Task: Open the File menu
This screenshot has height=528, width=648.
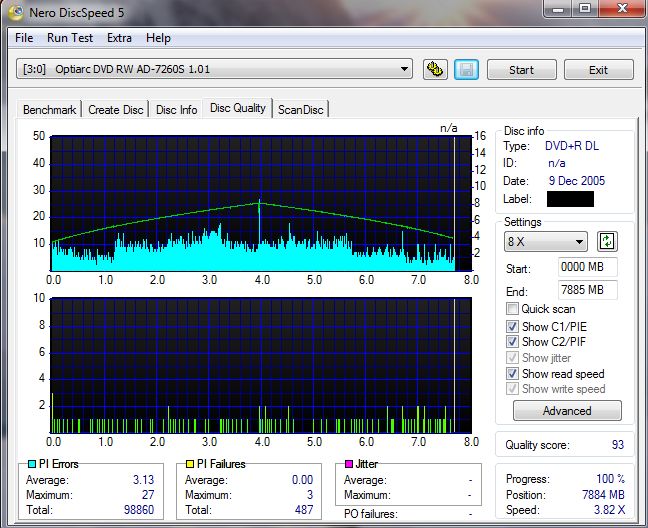Action: click(x=24, y=38)
